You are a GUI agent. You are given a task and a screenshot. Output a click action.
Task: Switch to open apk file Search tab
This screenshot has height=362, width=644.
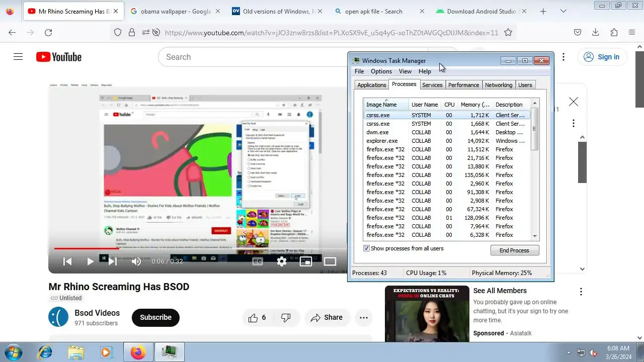(380, 11)
